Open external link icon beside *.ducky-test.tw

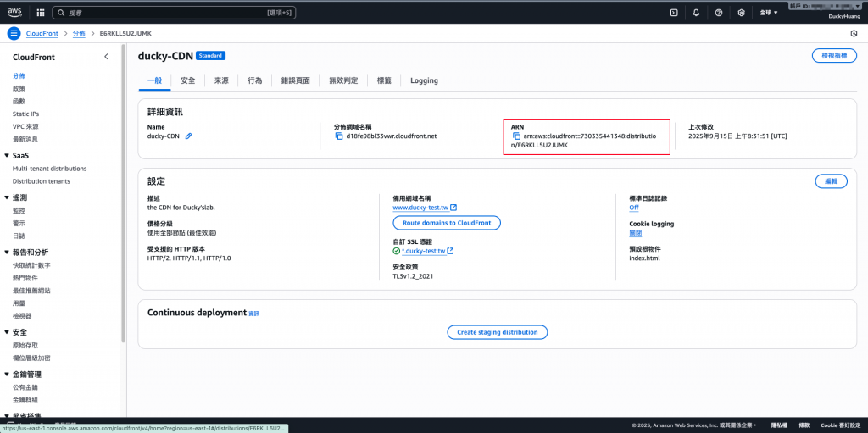(x=451, y=251)
